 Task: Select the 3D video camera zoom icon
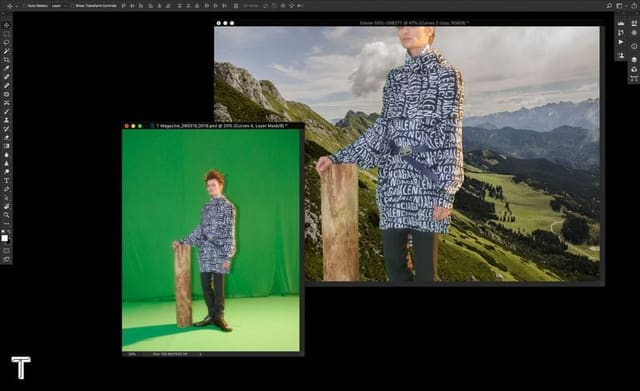point(299,6)
